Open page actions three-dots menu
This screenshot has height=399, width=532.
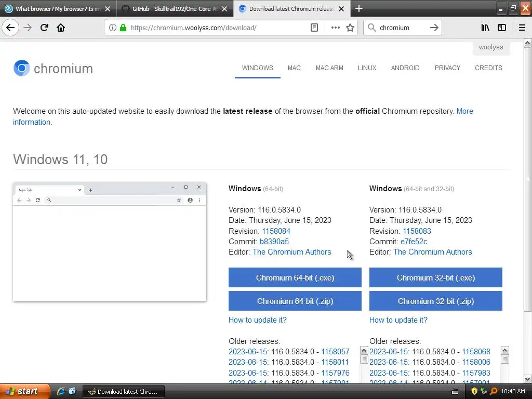point(335,28)
